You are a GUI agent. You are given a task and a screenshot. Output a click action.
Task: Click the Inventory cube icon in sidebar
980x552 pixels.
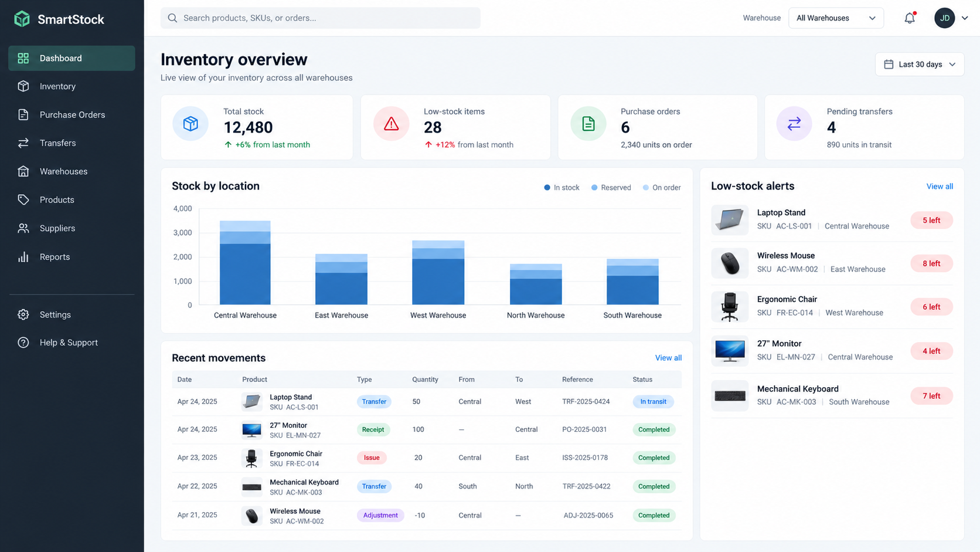pos(23,86)
